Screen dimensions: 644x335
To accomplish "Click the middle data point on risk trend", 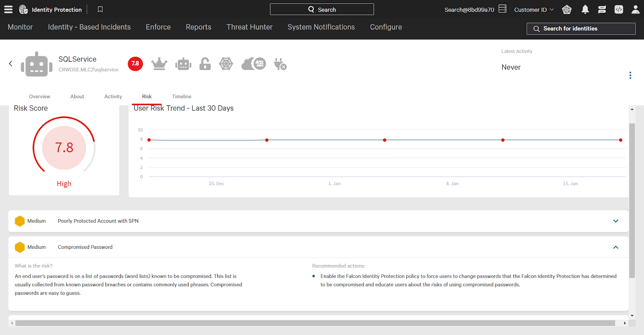I will pyautogui.click(x=385, y=140).
